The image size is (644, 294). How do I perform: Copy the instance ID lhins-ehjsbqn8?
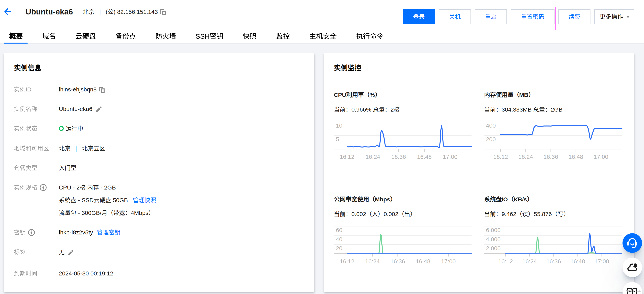pyautogui.click(x=102, y=90)
